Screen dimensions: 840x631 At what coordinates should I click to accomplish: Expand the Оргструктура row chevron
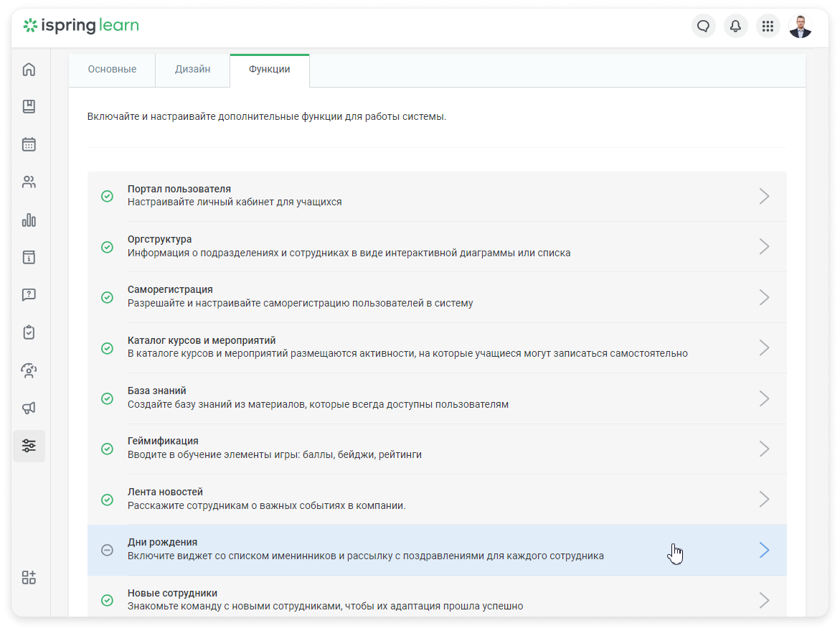point(764,247)
